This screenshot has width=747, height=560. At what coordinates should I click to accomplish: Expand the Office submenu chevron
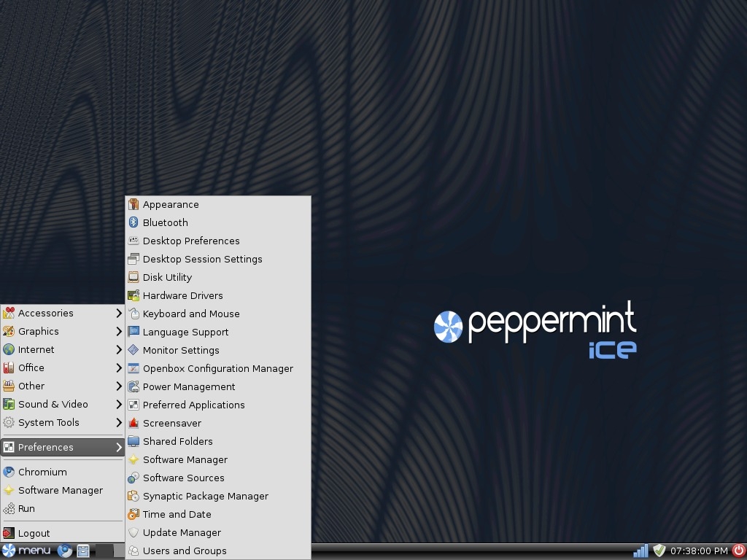click(x=119, y=367)
